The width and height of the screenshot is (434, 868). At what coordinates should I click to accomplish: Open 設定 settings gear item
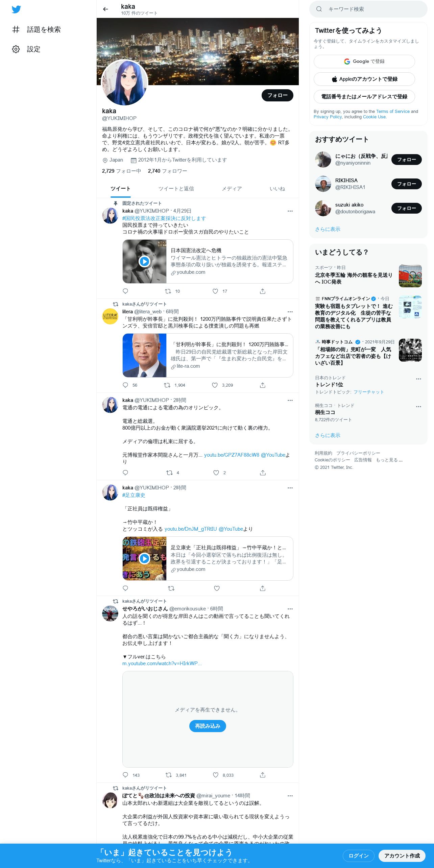pyautogui.click(x=26, y=49)
